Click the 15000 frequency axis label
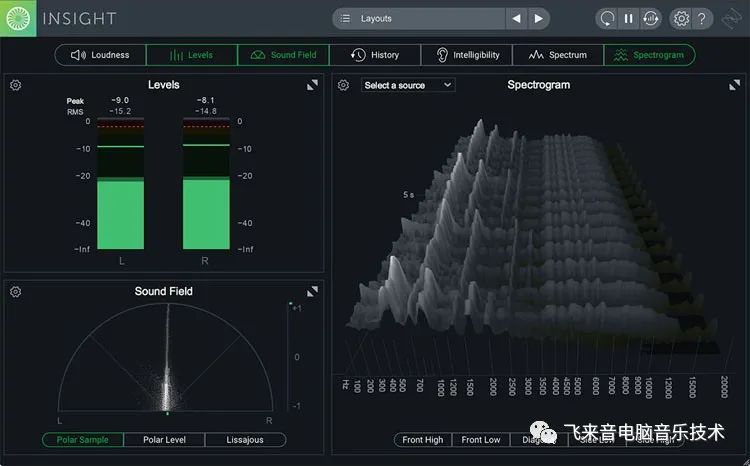 coord(692,387)
